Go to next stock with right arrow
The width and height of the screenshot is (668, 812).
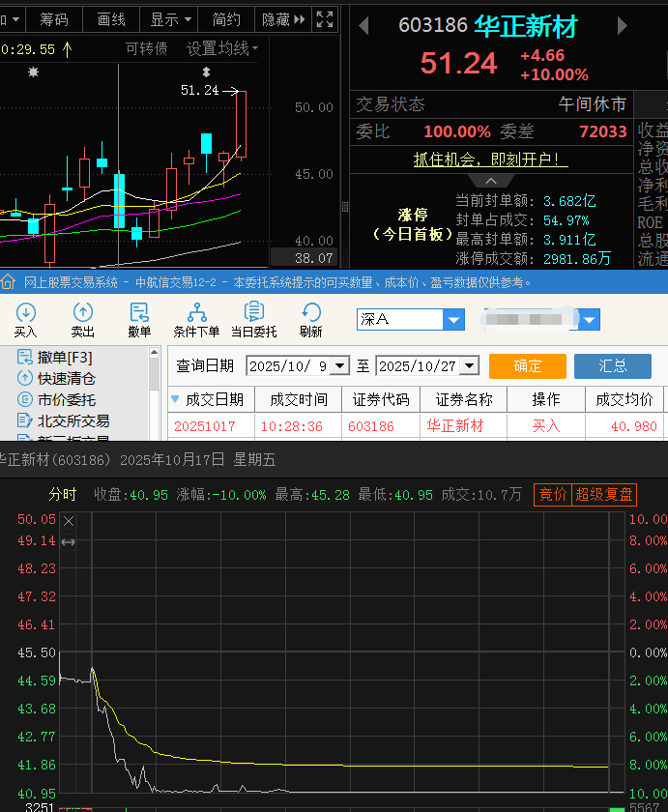[x=622, y=25]
